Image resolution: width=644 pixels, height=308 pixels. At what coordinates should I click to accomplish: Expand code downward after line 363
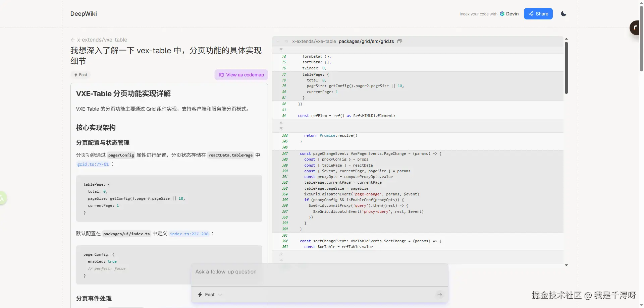[x=281, y=254]
